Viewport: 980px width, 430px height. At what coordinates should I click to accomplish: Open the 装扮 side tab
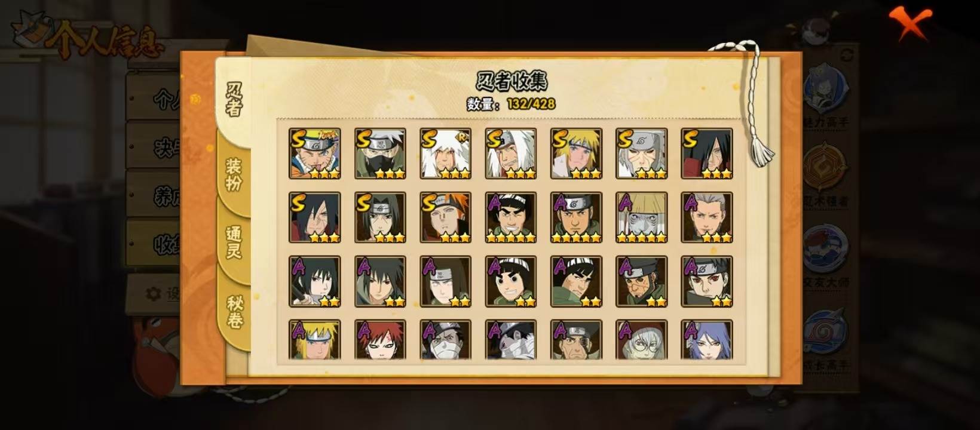pyautogui.click(x=234, y=174)
